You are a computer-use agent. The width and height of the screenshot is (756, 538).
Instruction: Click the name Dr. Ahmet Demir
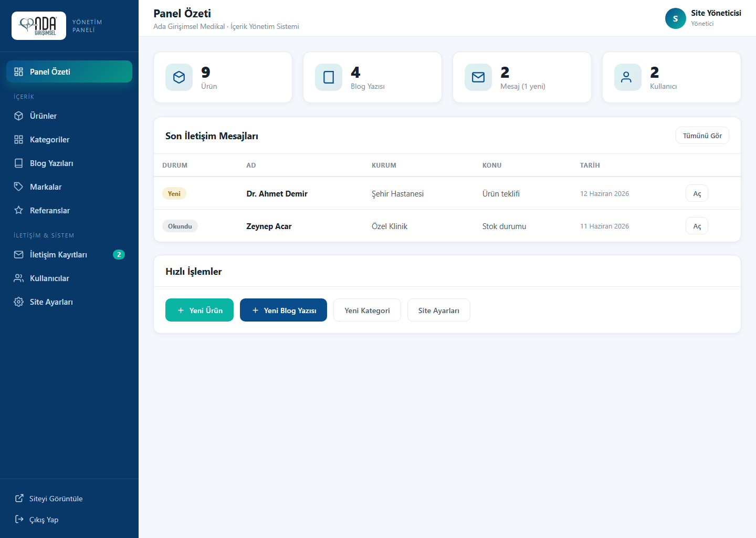[x=277, y=194]
